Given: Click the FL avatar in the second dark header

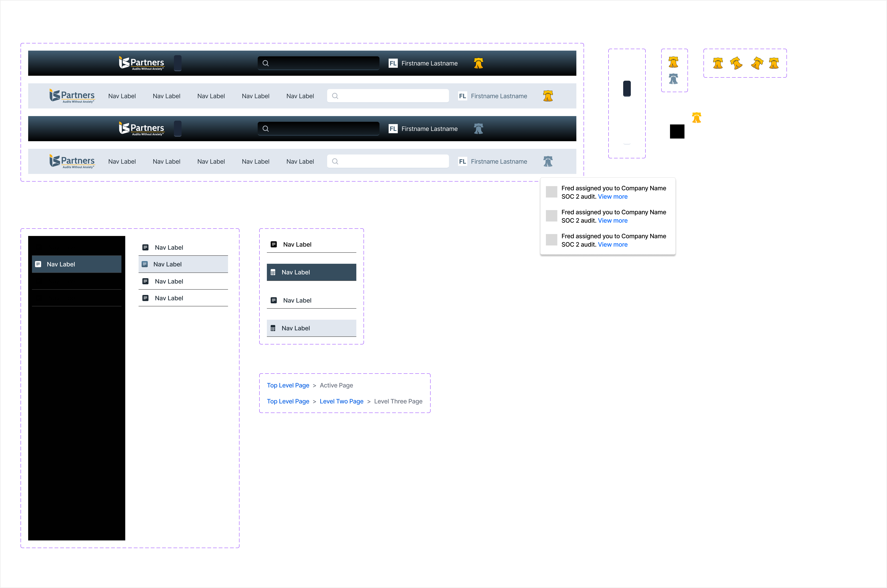Looking at the screenshot, I should click(x=393, y=129).
